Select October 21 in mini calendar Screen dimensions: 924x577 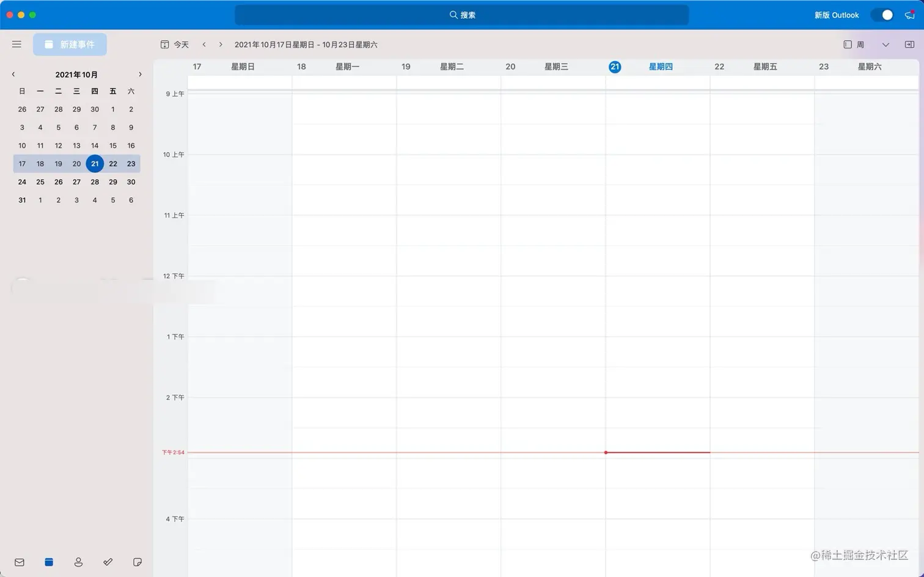[x=95, y=164]
